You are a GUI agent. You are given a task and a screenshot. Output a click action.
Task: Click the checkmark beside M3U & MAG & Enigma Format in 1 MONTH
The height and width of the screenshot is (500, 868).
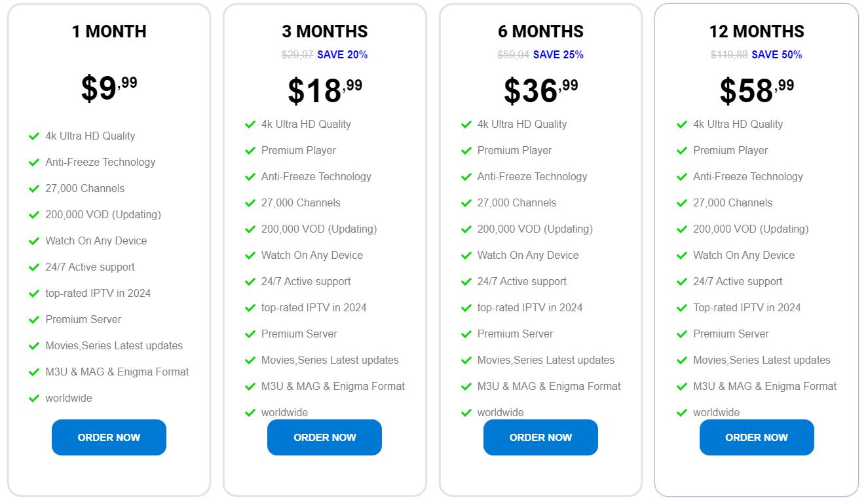pyautogui.click(x=34, y=372)
